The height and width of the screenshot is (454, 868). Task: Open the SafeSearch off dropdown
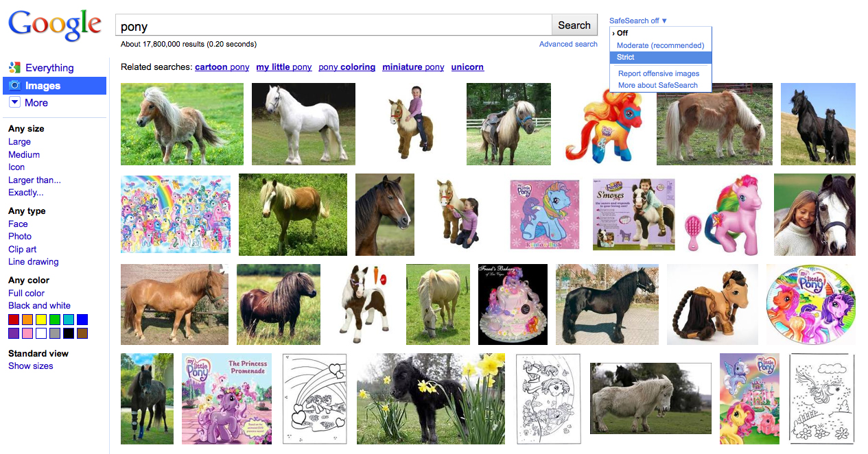click(x=638, y=21)
